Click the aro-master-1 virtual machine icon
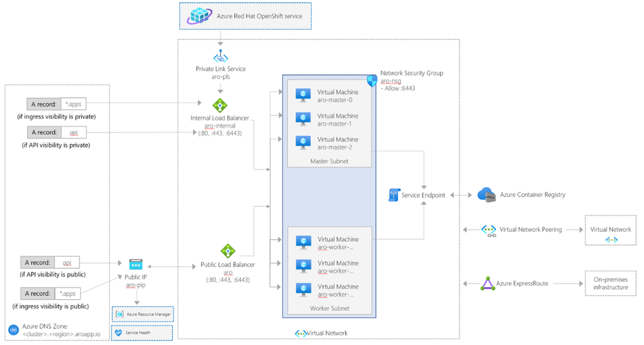Viewport: 644px width, 345px height. [x=303, y=119]
